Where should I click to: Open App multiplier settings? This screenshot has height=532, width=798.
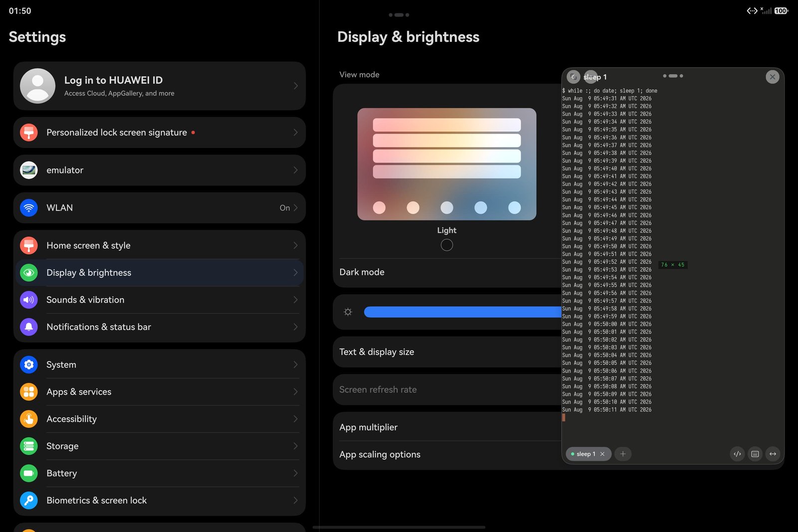tap(447, 427)
